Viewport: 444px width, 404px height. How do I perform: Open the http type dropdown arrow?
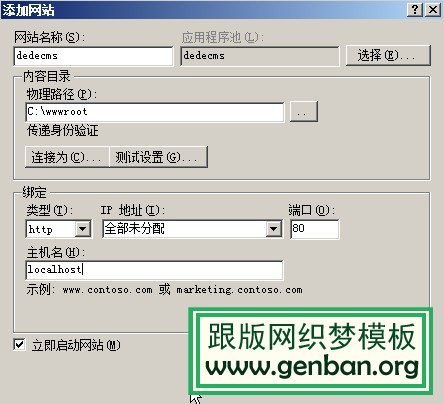(83, 229)
